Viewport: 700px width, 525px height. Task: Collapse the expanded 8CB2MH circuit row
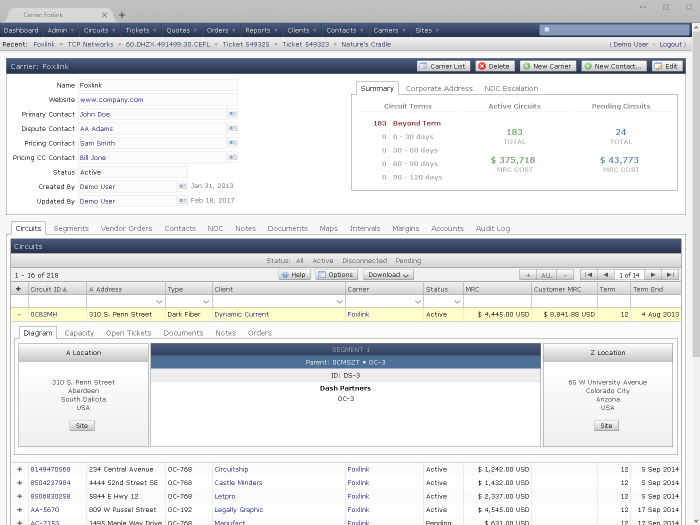(18, 314)
